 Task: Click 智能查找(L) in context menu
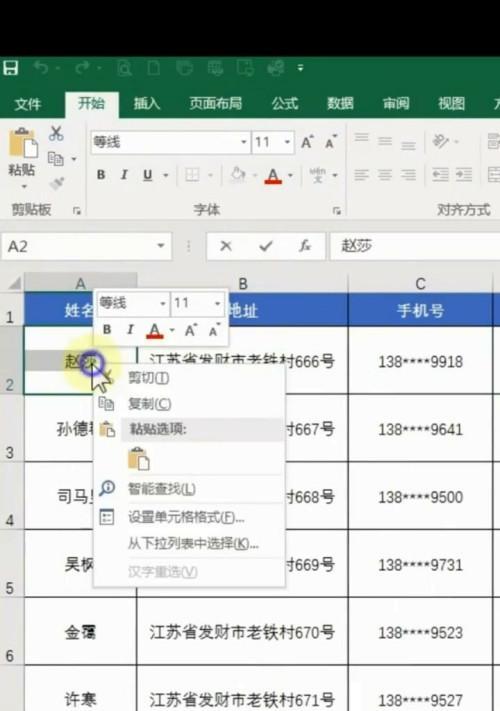pos(162,489)
